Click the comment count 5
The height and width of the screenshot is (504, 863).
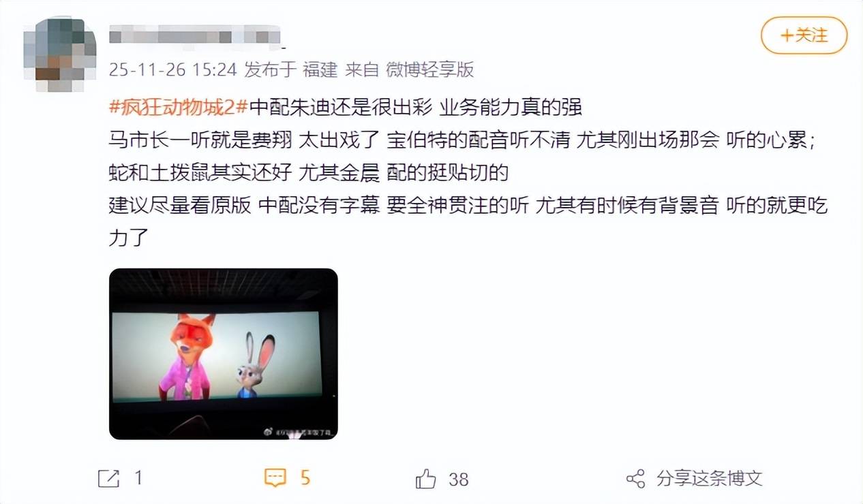[305, 478]
